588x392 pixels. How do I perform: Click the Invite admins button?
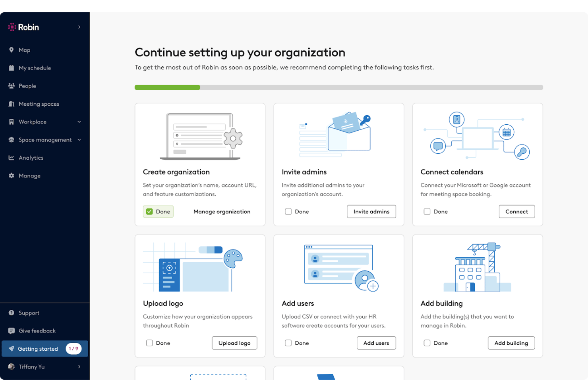tap(371, 212)
